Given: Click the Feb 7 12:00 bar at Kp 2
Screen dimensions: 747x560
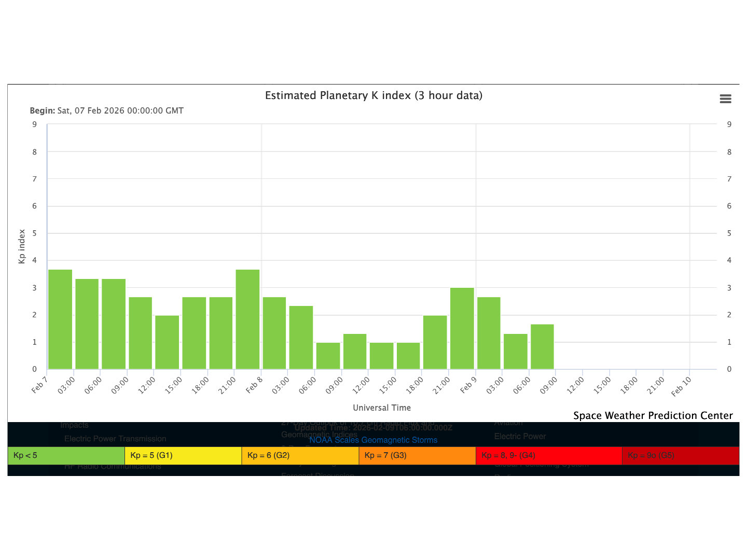Looking at the screenshot, I should point(167,342).
